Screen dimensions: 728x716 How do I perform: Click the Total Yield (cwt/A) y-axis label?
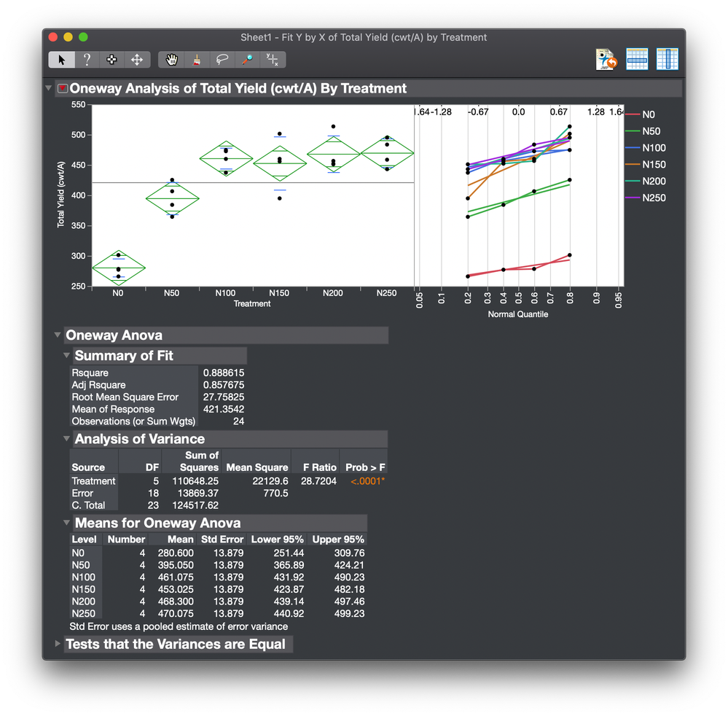pos(60,195)
